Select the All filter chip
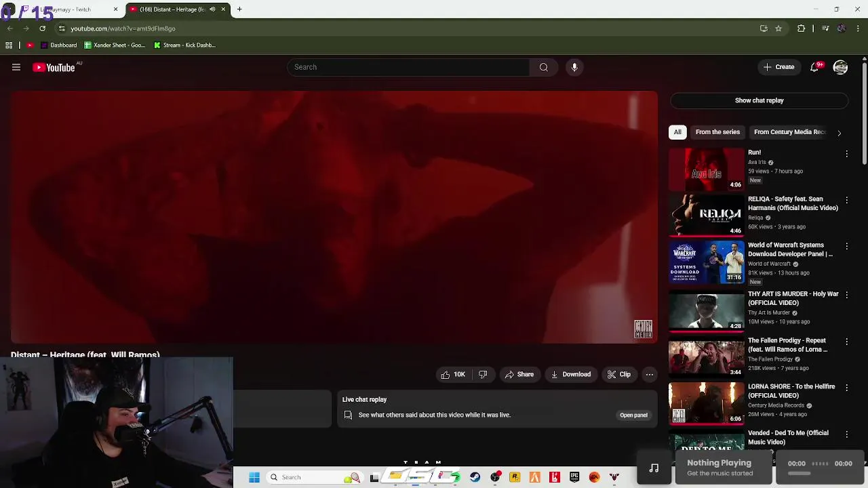Viewport: 868px width, 488px height. tap(677, 132)
